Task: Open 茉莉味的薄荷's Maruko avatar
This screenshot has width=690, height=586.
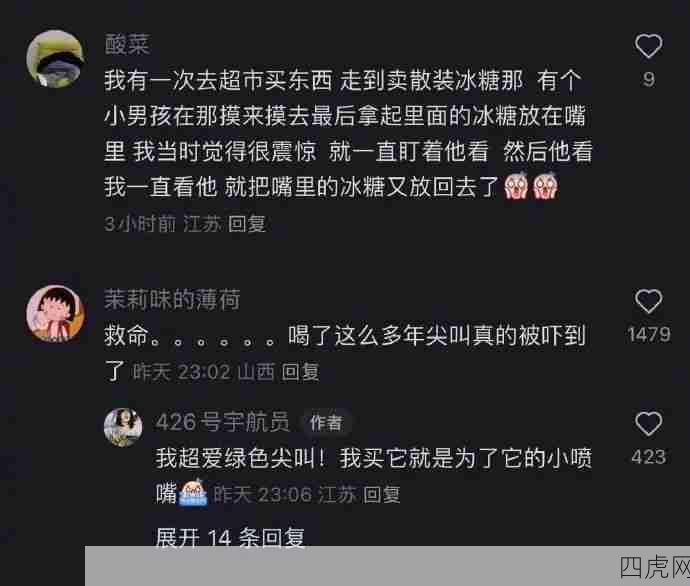Action: 55,313
